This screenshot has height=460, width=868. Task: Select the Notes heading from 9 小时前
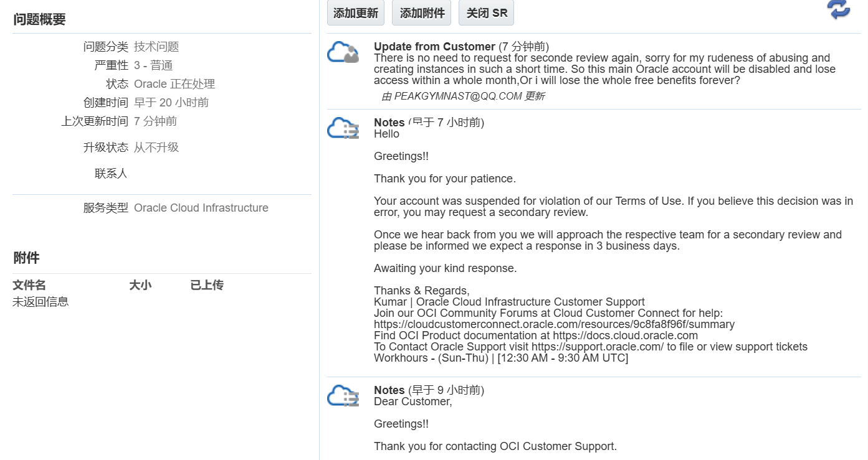389,390
